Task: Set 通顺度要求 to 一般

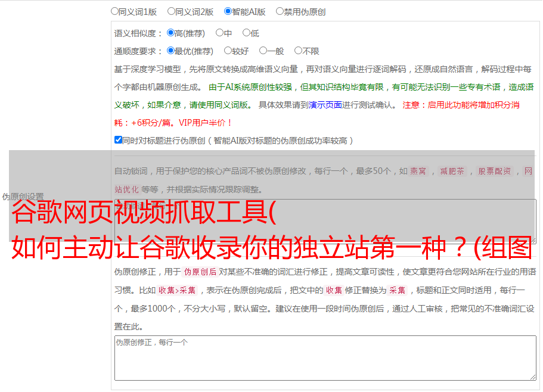Action: pos(263,51)
